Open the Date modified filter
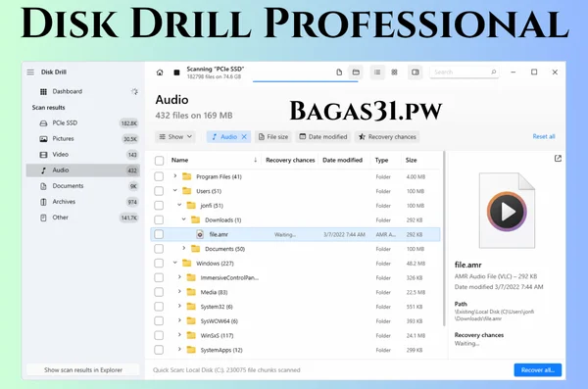The height and width of the screenshot is (389, 588). coord(323,137)
